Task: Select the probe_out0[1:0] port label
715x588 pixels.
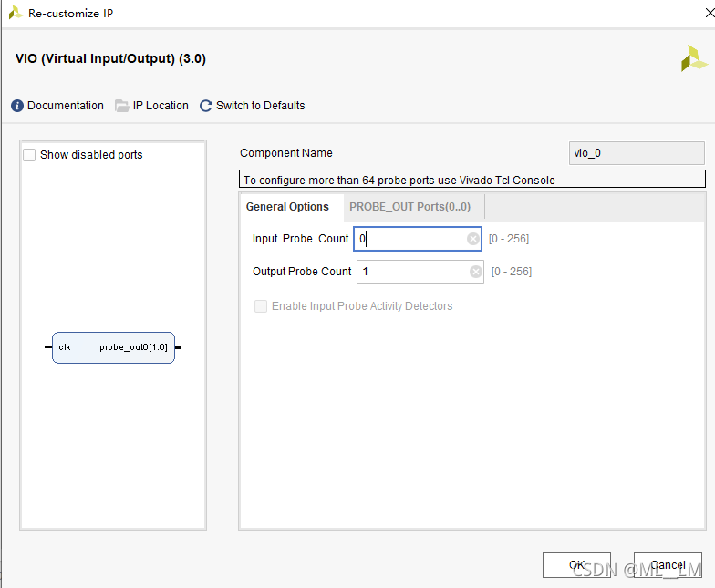Action: coord(133,347)
